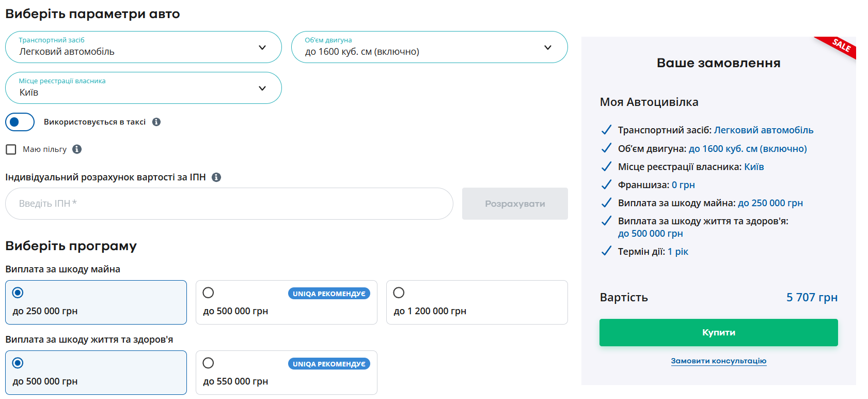Expand the 'Об'єм двигуна' dropdown
868x399 pixels.
429,47
